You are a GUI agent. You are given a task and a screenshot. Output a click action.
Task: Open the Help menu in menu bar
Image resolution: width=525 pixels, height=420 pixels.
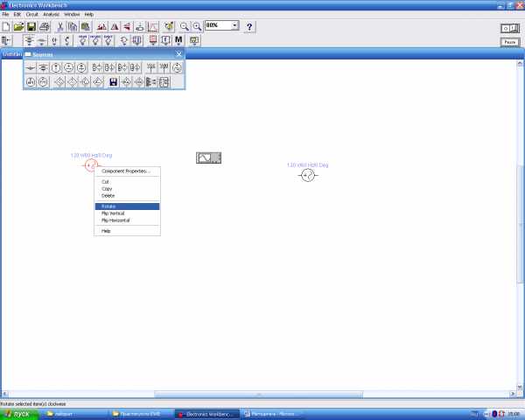click(88, 14)
